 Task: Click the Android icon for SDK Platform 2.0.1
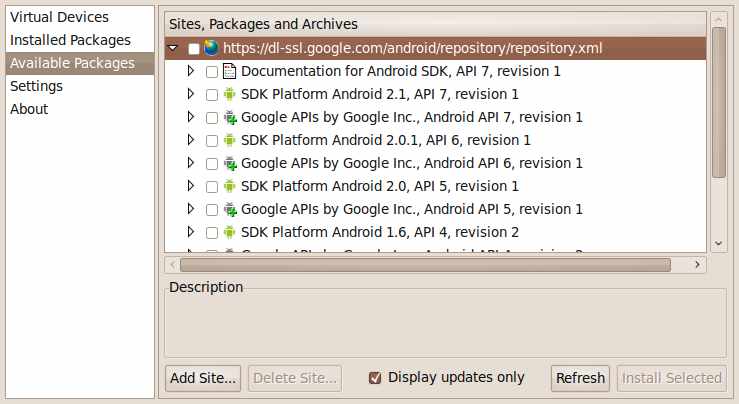(x=229, y=140)
